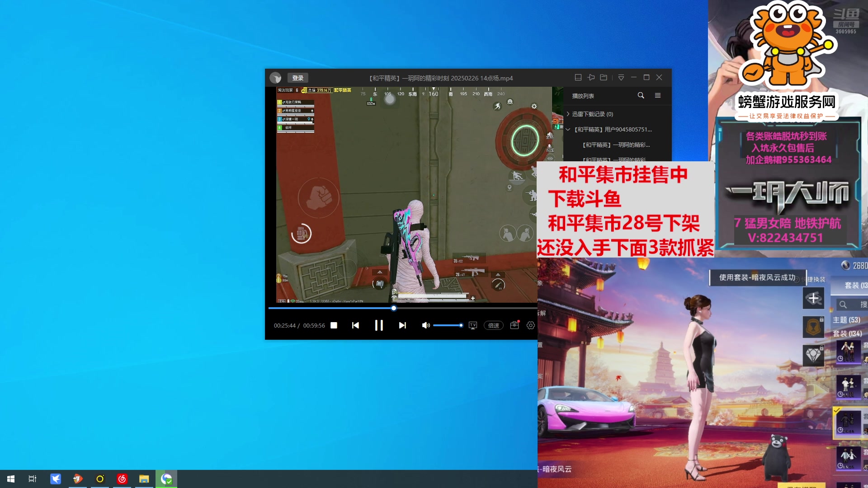
Task: Open the blue bird app on taskbar
Action: 56,479
